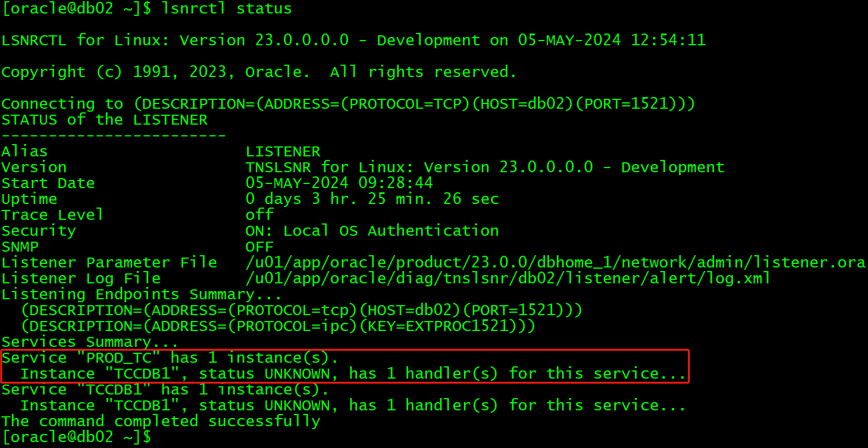Click the PROTOCOL=tcp endpoint description line
Screen dimensions: 868x448
pyautogui.click(x=301, y=310)
